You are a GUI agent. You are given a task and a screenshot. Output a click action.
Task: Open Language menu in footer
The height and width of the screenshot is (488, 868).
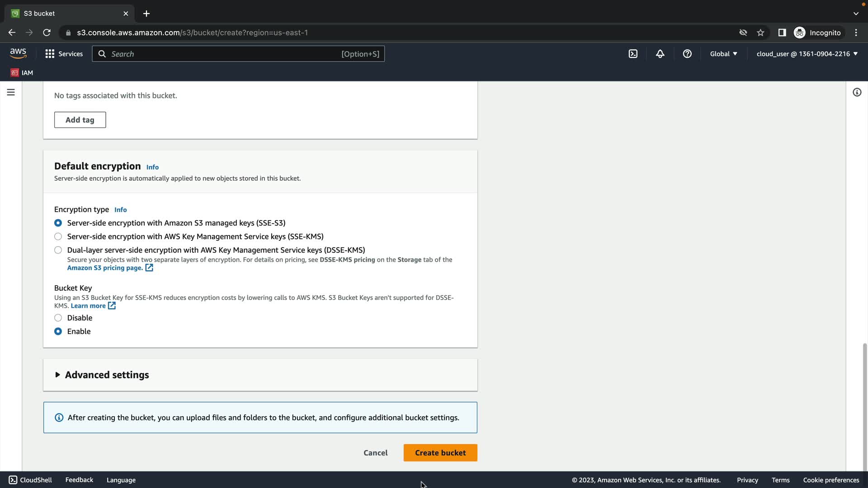tap(121, 480)
